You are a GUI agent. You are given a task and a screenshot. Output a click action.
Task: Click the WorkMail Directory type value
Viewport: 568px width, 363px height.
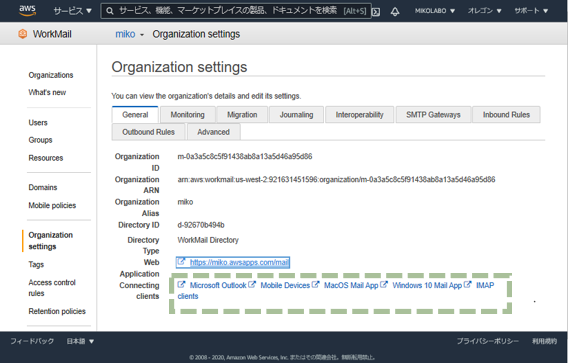[208, 240]
